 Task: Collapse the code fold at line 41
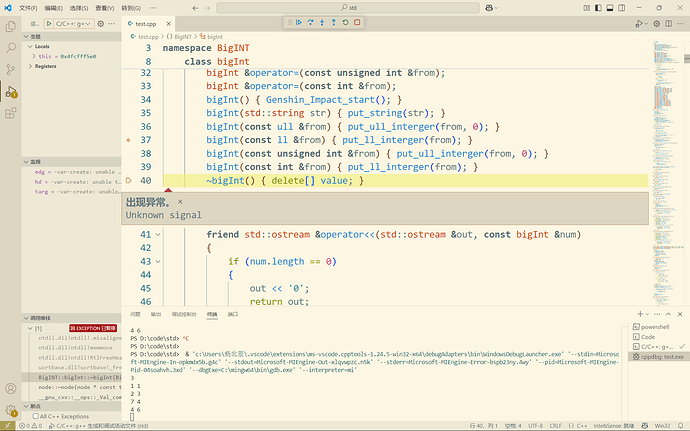[x=158, y=235]
